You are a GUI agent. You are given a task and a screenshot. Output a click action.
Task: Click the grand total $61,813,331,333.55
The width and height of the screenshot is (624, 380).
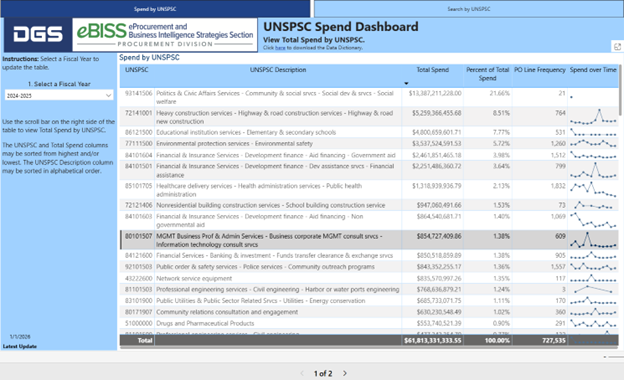[x=433, y=341]
